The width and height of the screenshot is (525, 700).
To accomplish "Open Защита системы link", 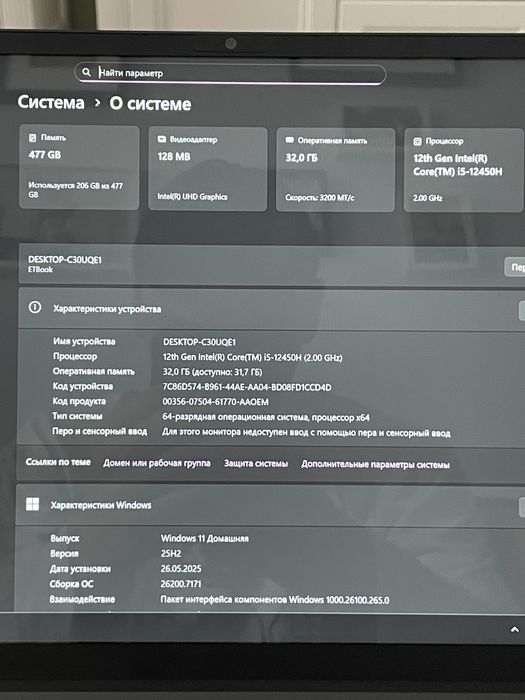I will coord(256,464).
